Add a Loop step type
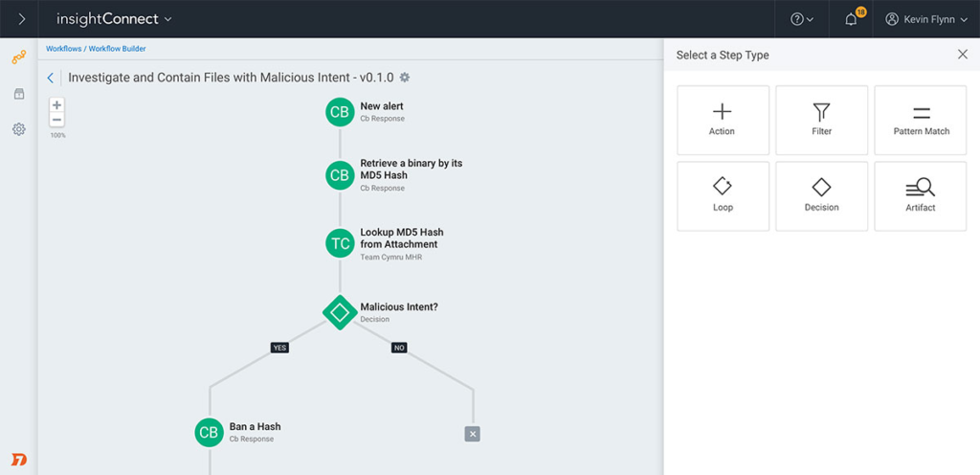Viewport: 980px width, 475px height. pyautogui.click(x=723, y=195)
